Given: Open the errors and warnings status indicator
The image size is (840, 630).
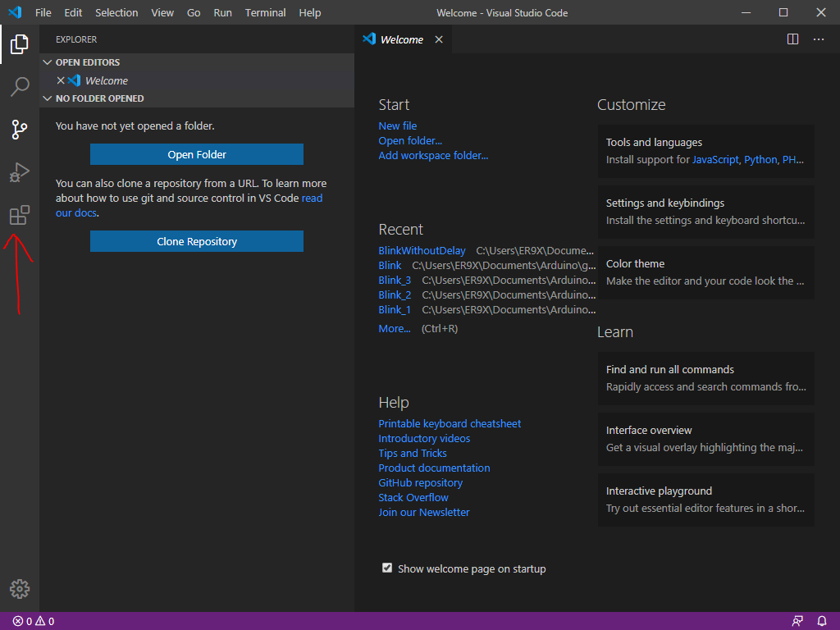Looking at the screenshot, I should [x=33, y=622].
